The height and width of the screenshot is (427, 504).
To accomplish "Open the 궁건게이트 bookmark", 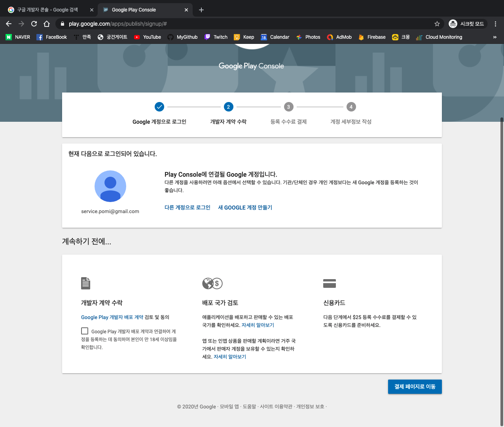I will point(112,37).
